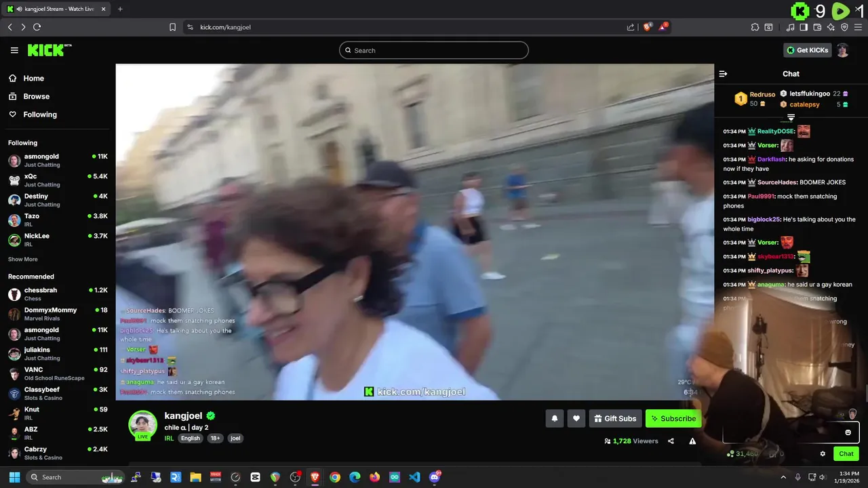Open Following in sidebar
This screenshot has width=868, height=488.
[x=33, y=115]
